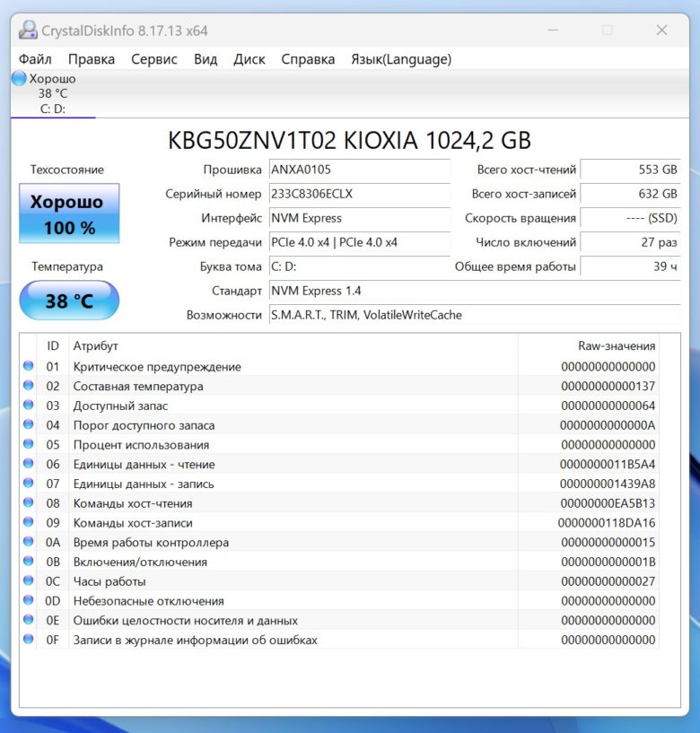Click status orb for attribute 05 row

coord(29,443)
